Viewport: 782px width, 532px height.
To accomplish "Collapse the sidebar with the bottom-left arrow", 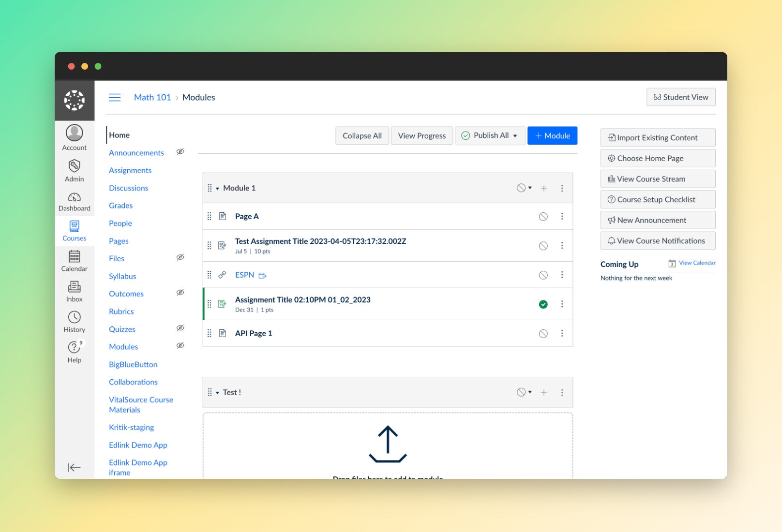I will (x=74, y=467).
